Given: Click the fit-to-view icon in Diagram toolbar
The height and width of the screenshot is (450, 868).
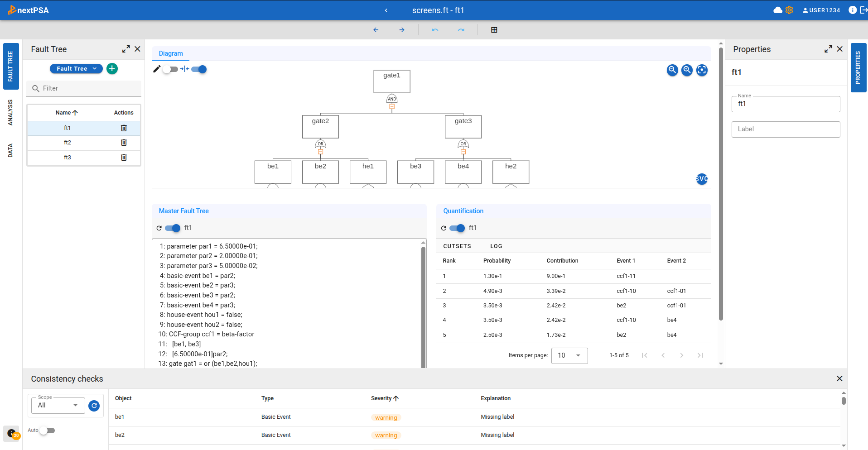Looking at the screenshot, I should (702, 70).
